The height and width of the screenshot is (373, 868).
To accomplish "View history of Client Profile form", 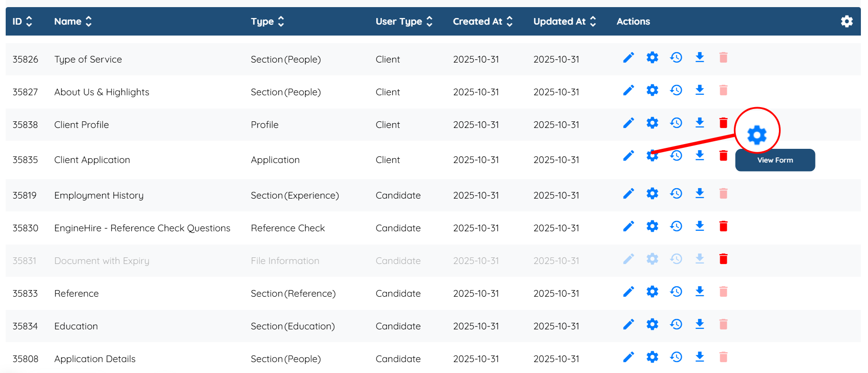I will tap(676, 123).
